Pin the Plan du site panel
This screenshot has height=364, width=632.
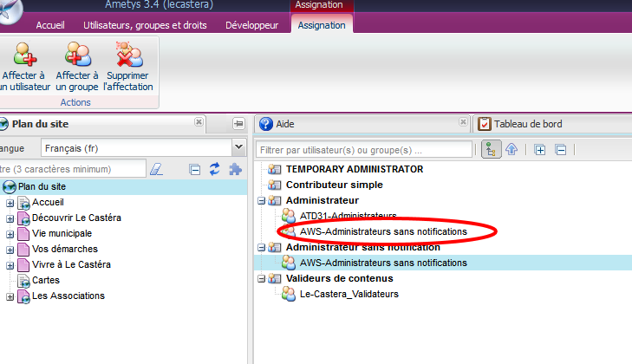pyautogui.click(x=238, y=124)
